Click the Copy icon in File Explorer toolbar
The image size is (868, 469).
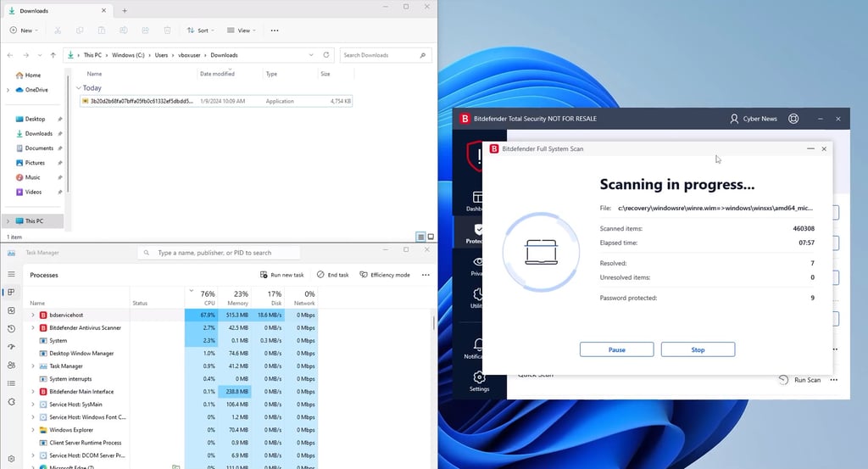(80, 31)
